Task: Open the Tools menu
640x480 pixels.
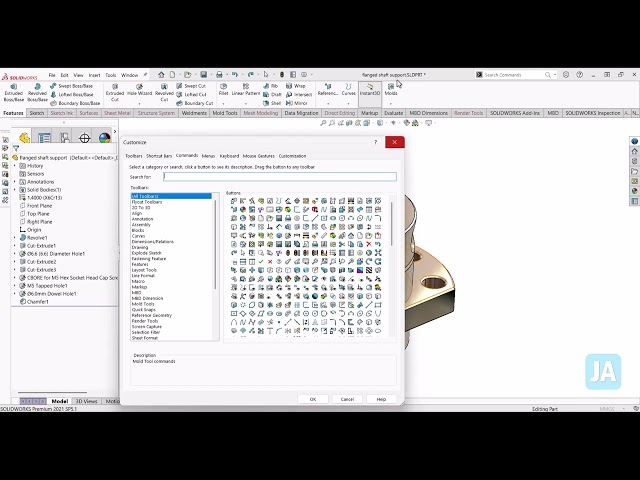Action: click(111, 75)
